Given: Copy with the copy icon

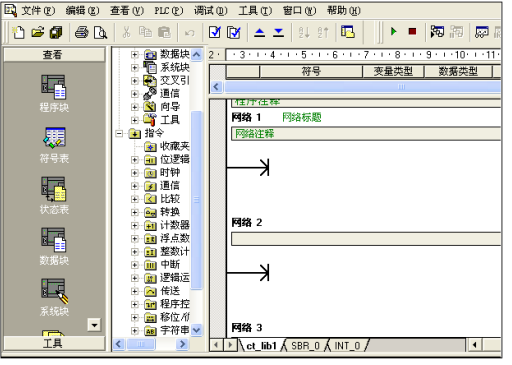Looking at the screenshot, I should click(x=145, y=32).
